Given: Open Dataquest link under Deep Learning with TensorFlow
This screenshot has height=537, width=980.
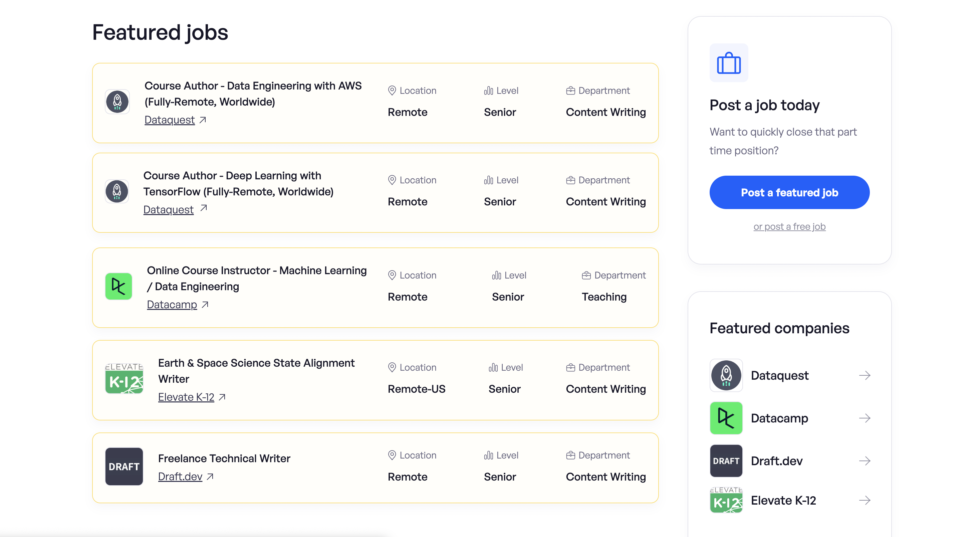Looking at the screenshot, I should click(x=169, y=210).
